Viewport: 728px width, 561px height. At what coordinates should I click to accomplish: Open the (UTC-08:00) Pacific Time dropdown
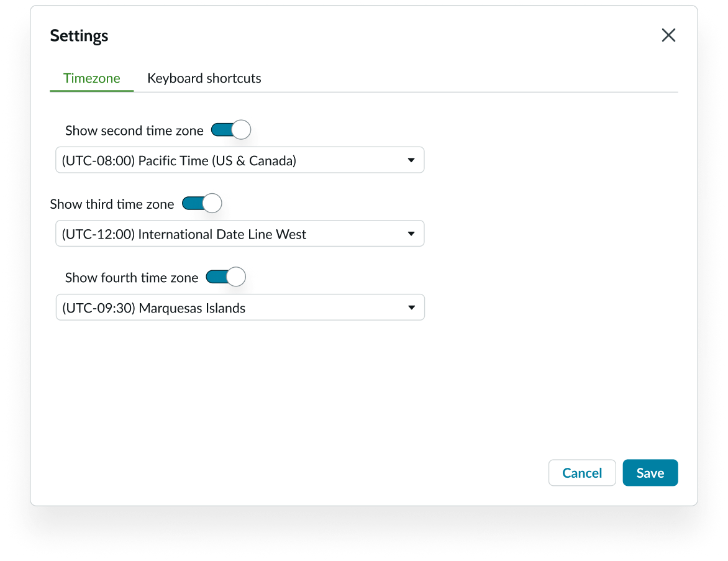(x=240, y=160)
